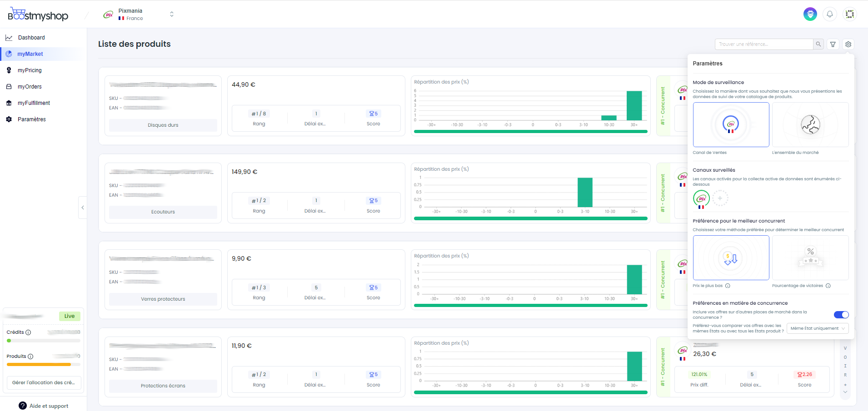This screenshot has height=411, width=868.
Task: Select L'ensemble du marché mode
Action: [x=810, y=124]
